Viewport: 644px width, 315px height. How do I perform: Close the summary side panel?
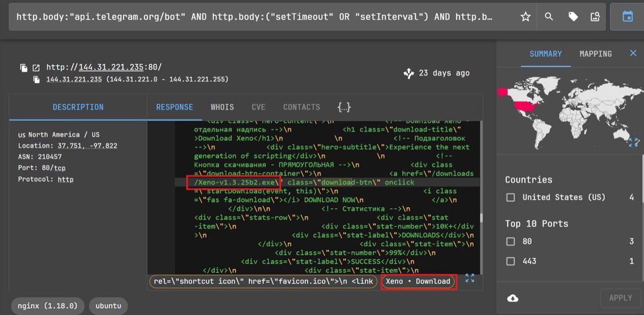pos(633,53)
